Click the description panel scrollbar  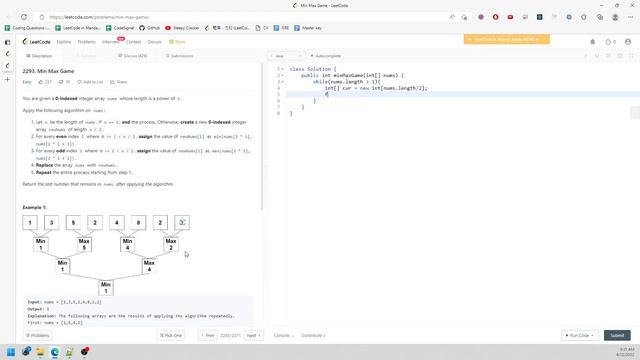262,137
